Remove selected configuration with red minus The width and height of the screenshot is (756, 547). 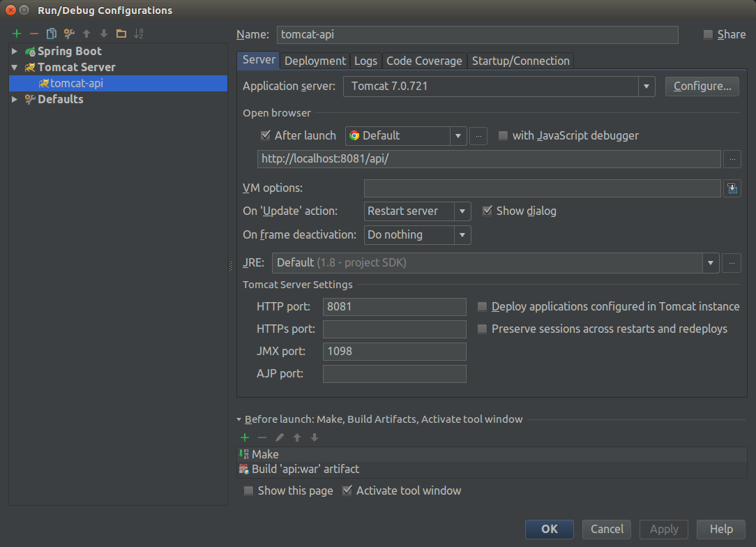(x=33, y=33)
